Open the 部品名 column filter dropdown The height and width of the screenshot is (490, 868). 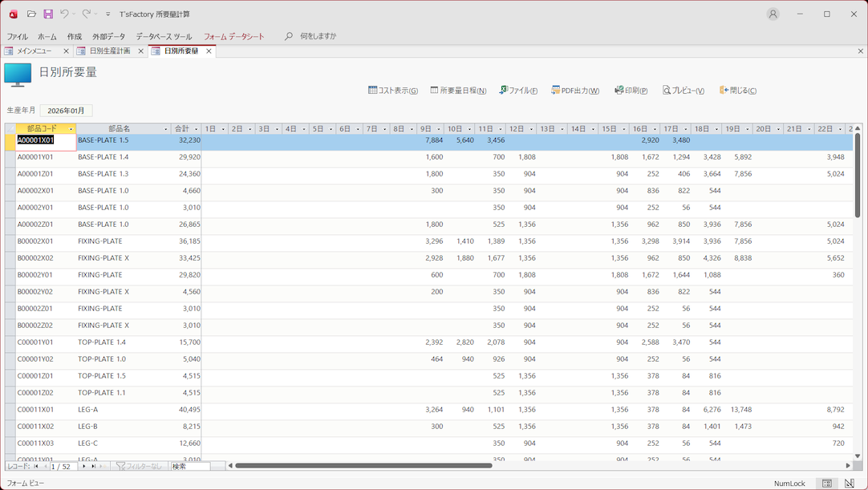coord(165,129)
